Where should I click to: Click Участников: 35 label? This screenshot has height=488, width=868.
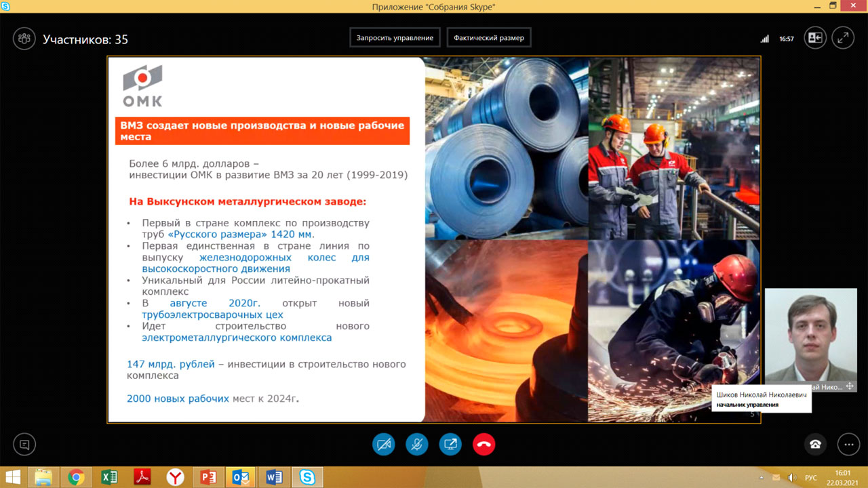pyautogui.click(x=85, y=39)
